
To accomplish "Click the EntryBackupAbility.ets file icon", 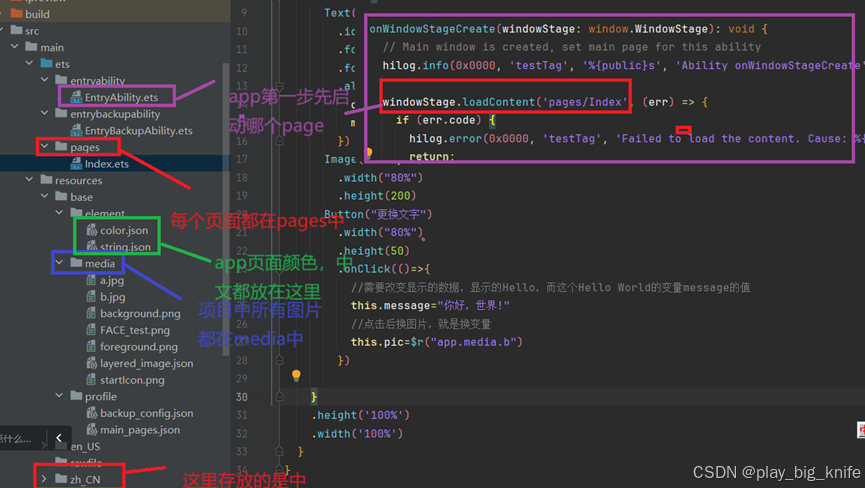I will (x=76, y=131).
